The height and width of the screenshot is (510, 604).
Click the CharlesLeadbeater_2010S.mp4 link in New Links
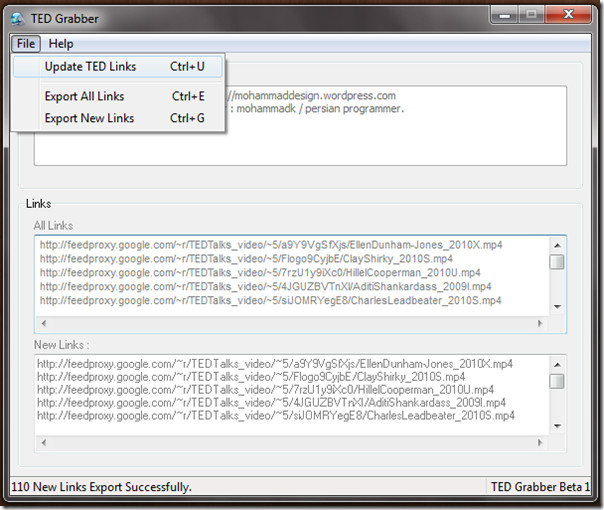[275, 416]
